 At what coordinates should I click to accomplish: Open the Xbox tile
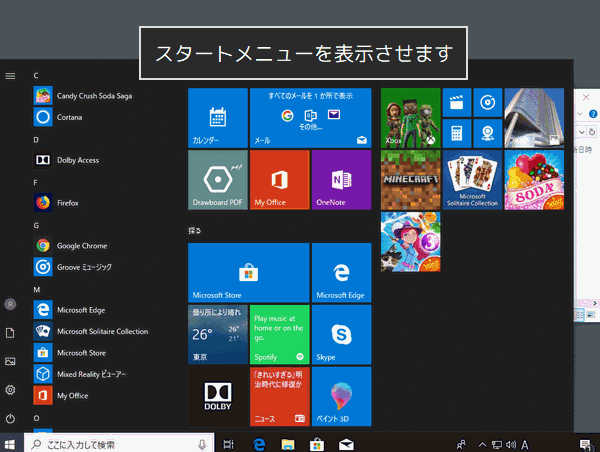pos(411,117)
